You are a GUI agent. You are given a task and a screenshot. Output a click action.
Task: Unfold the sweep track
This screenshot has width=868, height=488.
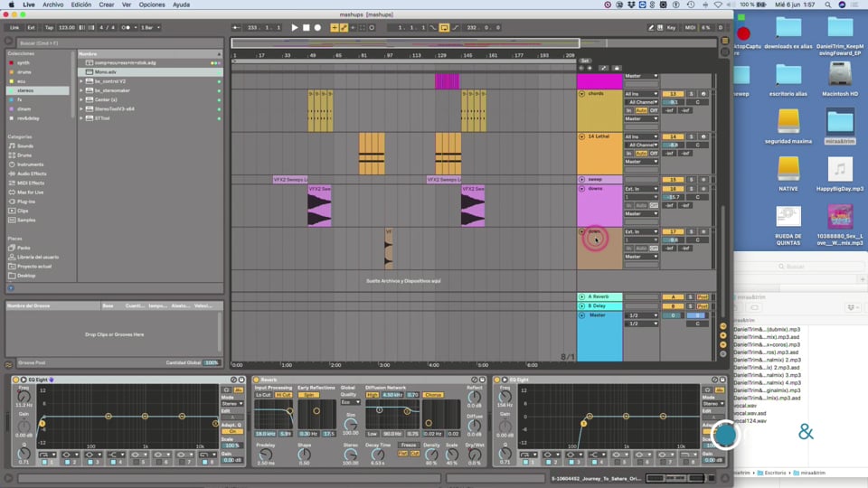[x=581, y=179]
